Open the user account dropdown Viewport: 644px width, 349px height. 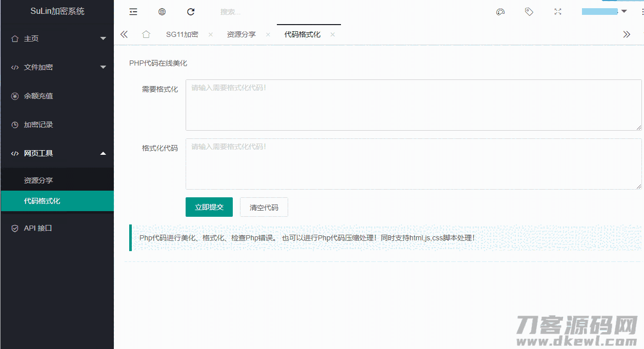605,12
